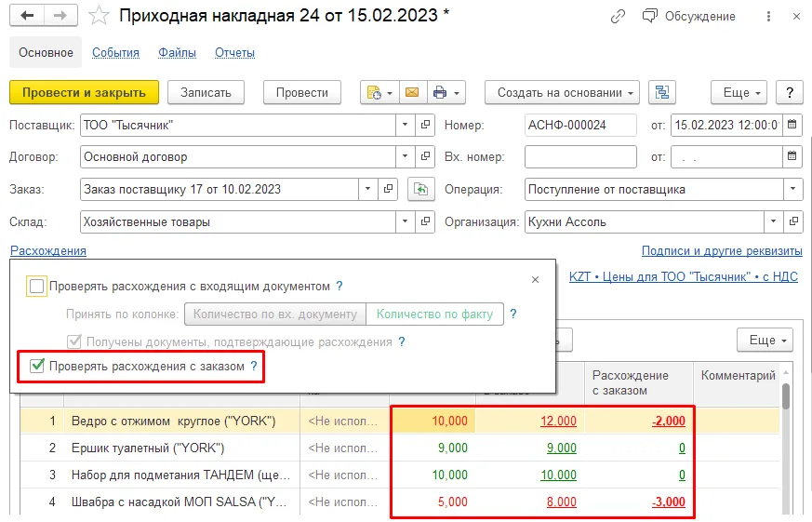Show help for Получены документы option
The width and height of the screenshot is (812, 522).
click(401, 341)
